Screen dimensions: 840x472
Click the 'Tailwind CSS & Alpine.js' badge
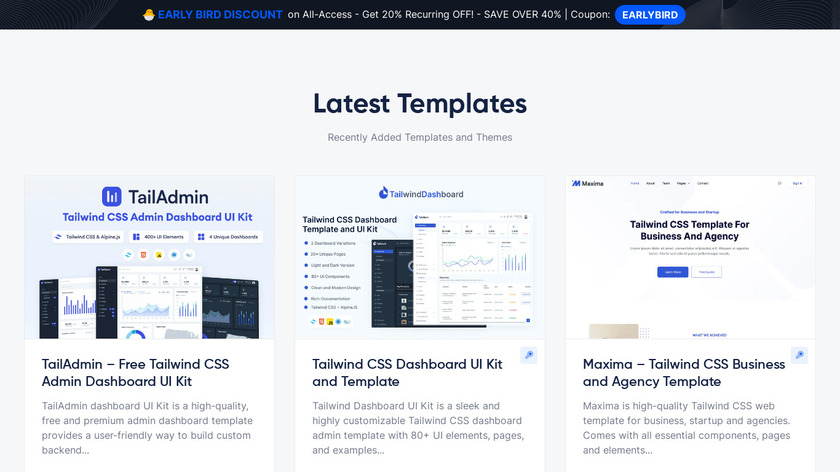coord(88,237)
